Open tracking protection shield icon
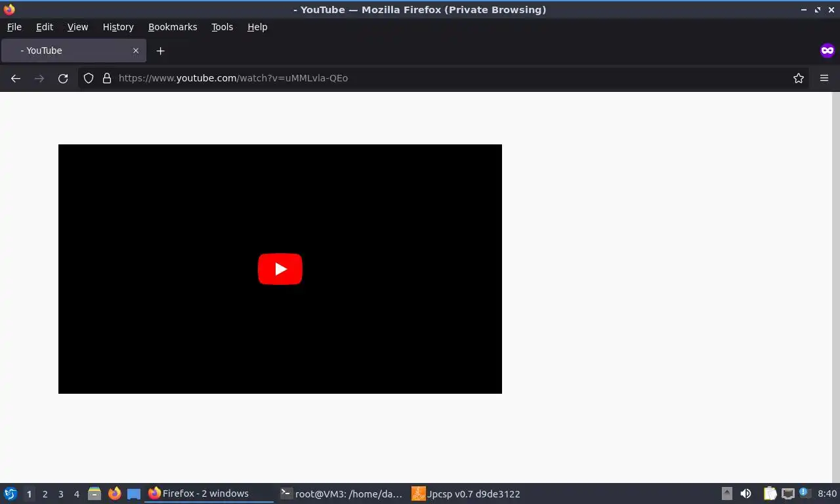840x504 pixels. pyautogui.click(x=89, y=78)
